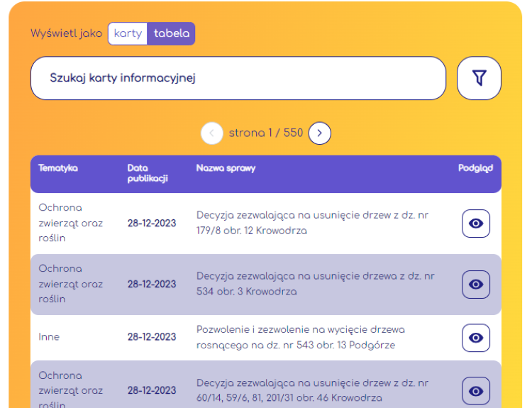Preview the 60/14, 59/6 obr. 46 Krowodrza decision
This screenshot has height=408, width=532.
tap(476, 391)
